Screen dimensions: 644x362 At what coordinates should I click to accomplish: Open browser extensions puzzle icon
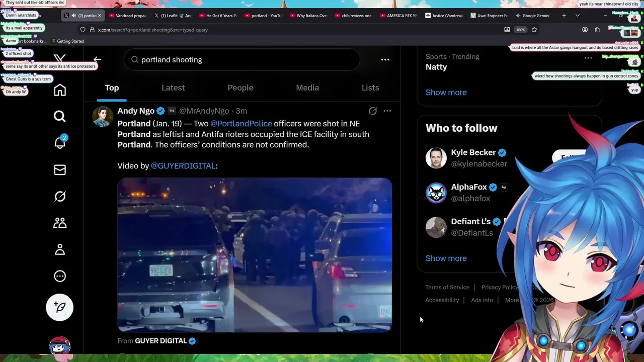click(597, 30)
